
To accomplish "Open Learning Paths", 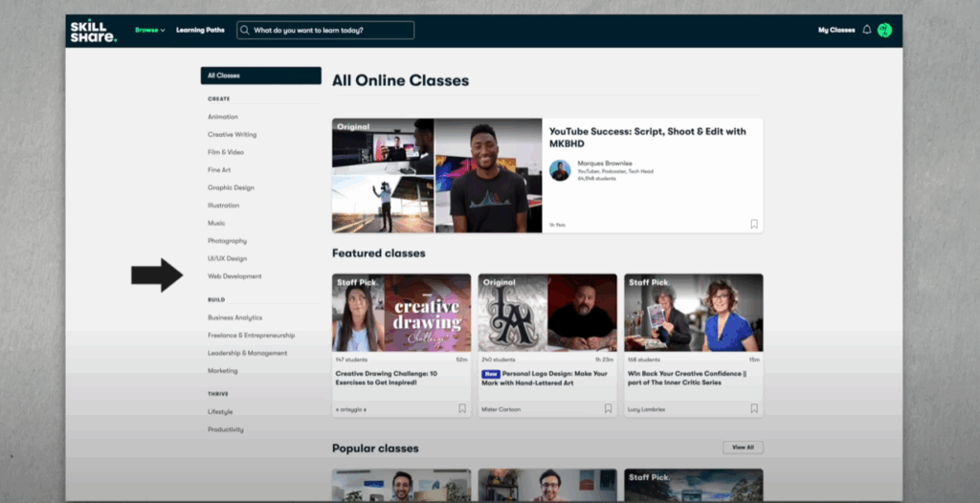I will pyautogui.click(x=200, y=30).
